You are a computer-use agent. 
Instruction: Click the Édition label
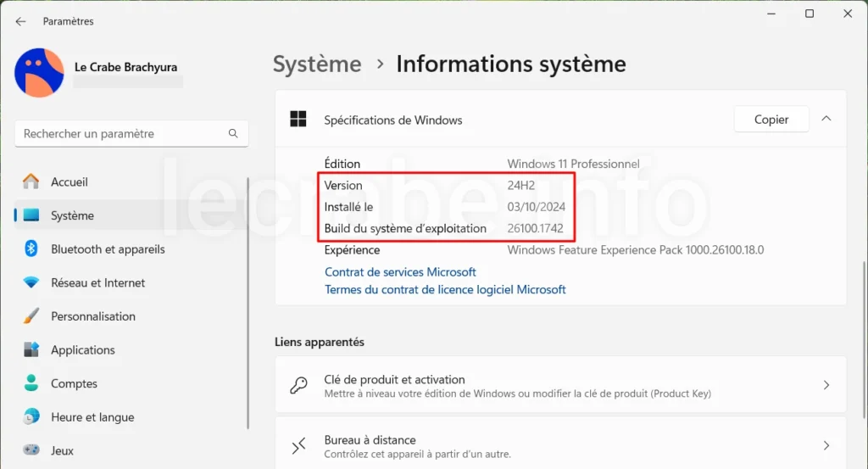point(342,164)
